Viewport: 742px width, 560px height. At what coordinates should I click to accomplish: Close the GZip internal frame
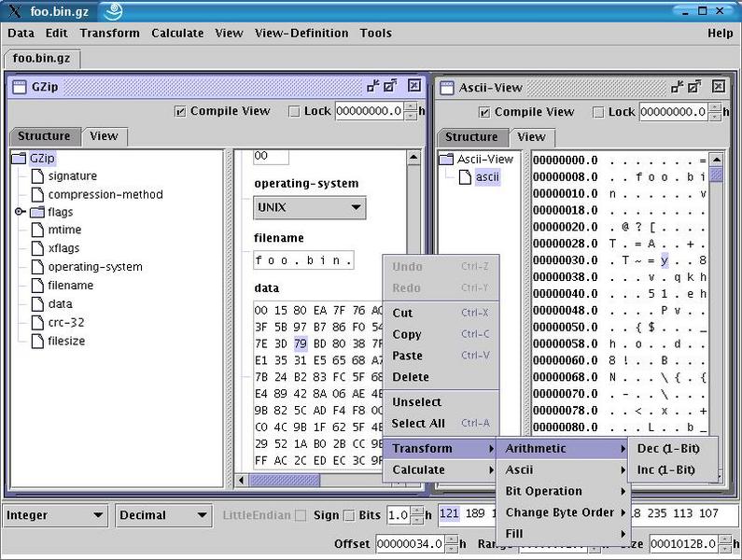coord(414,85)
